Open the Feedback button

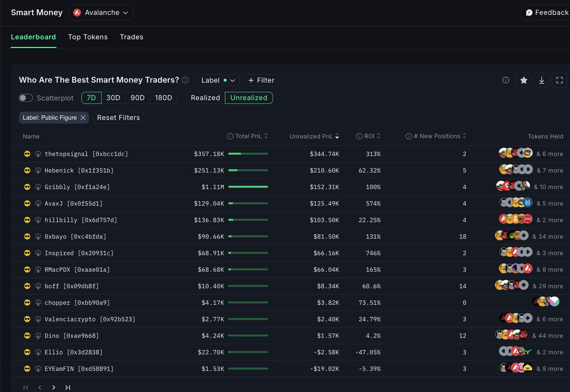[546, 13]
